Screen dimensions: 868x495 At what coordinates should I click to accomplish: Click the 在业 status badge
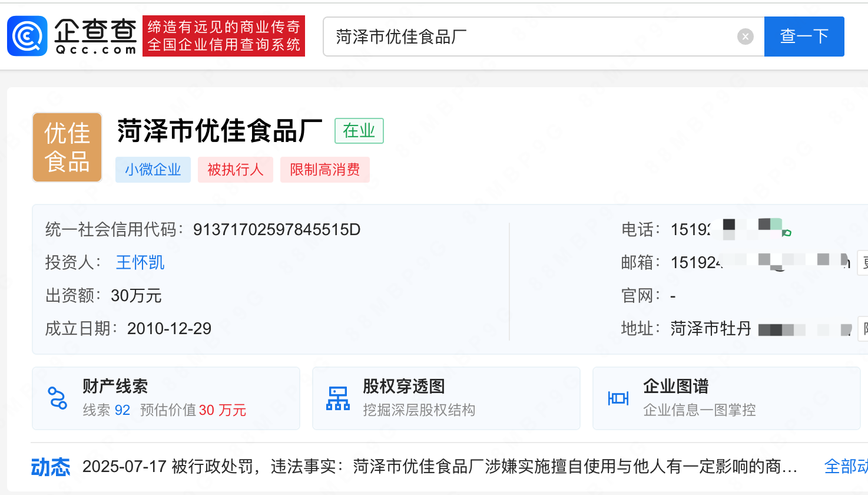(359, 131)
